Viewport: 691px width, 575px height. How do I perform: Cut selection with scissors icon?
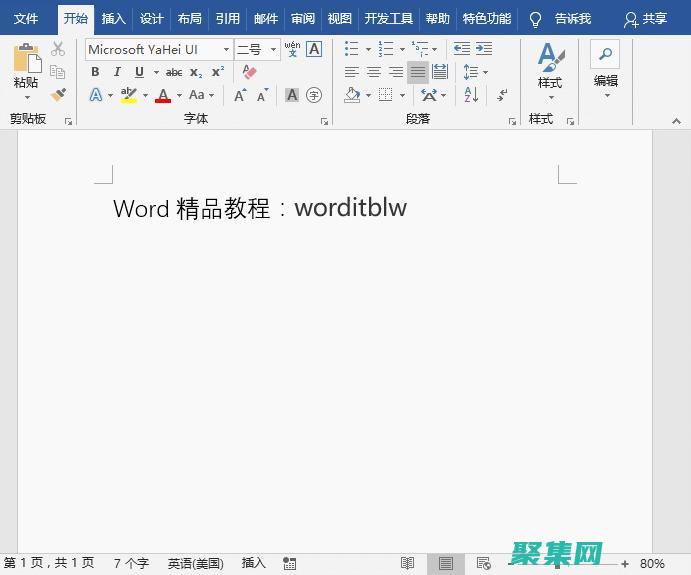coord(58,49)
